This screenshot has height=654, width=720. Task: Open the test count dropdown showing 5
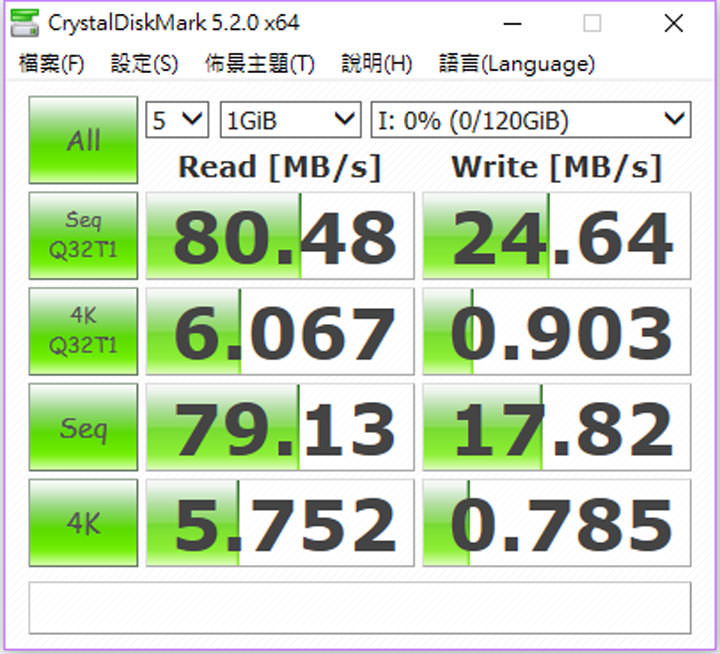pyautogui.click(x=177, y=120)
